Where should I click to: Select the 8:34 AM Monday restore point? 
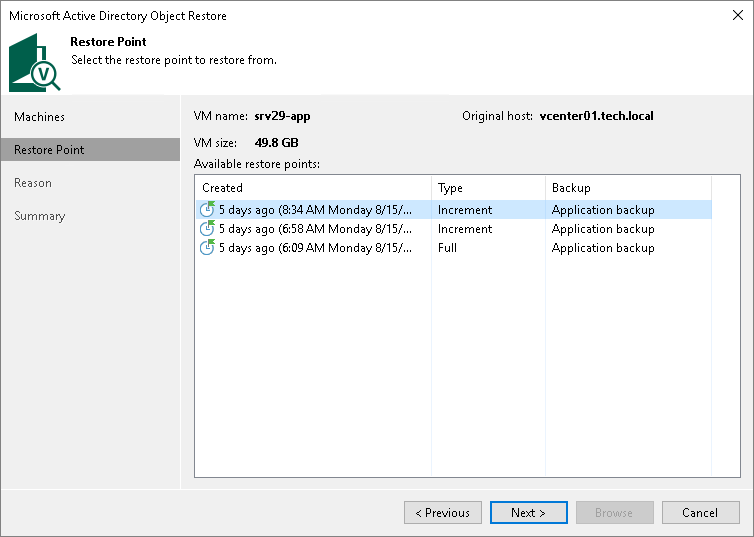click(453, 210)
